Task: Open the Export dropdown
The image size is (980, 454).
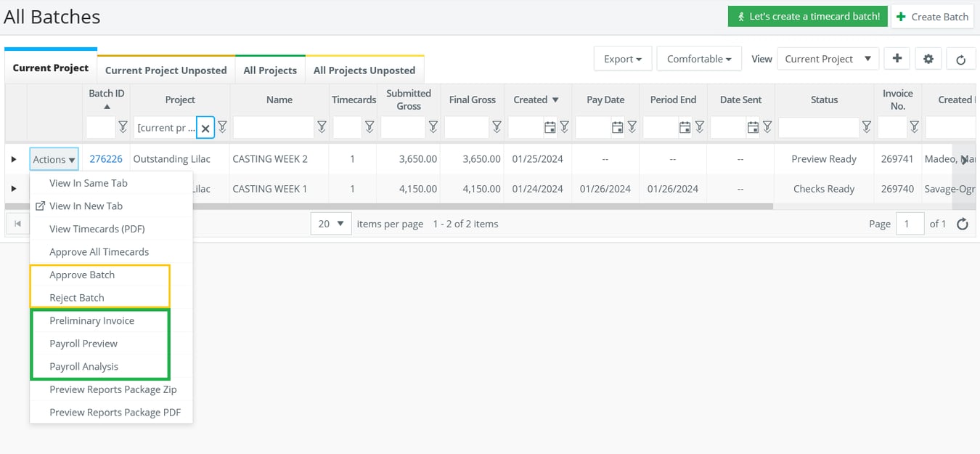Action: point(622,59)
